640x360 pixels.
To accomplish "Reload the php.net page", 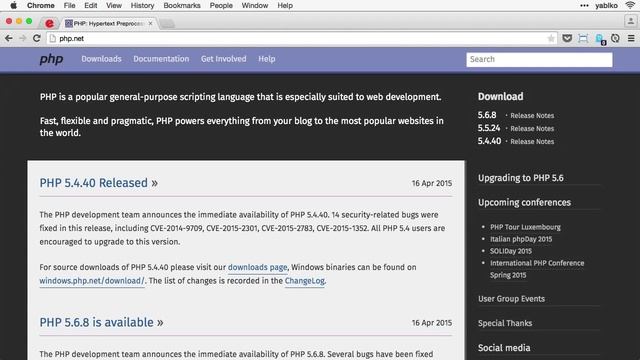I will (36, 38).
